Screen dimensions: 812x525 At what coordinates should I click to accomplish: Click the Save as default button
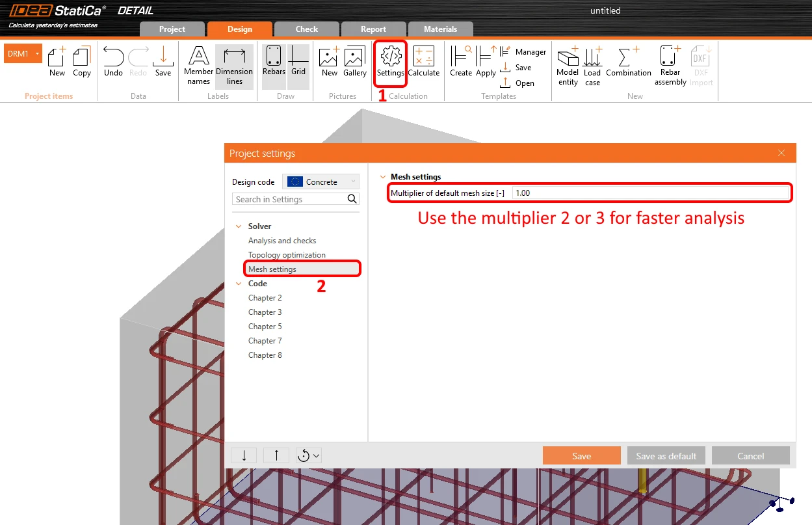point(666,455)
